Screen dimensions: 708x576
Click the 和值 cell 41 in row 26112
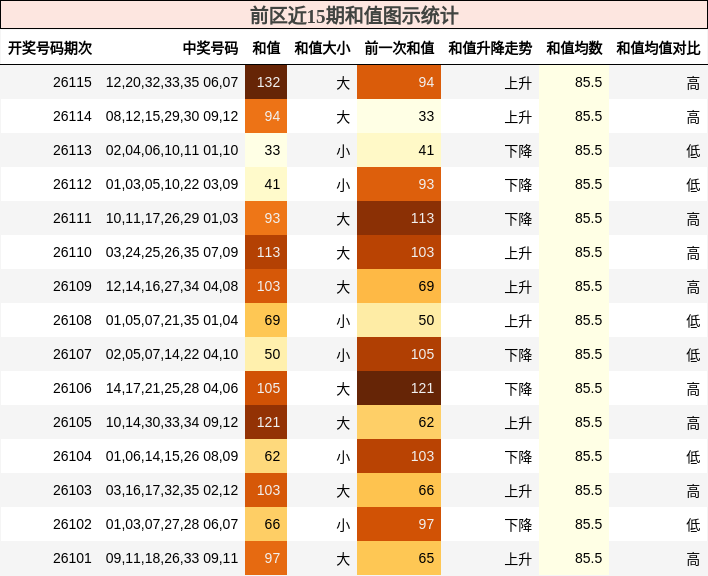click(266, 184)
